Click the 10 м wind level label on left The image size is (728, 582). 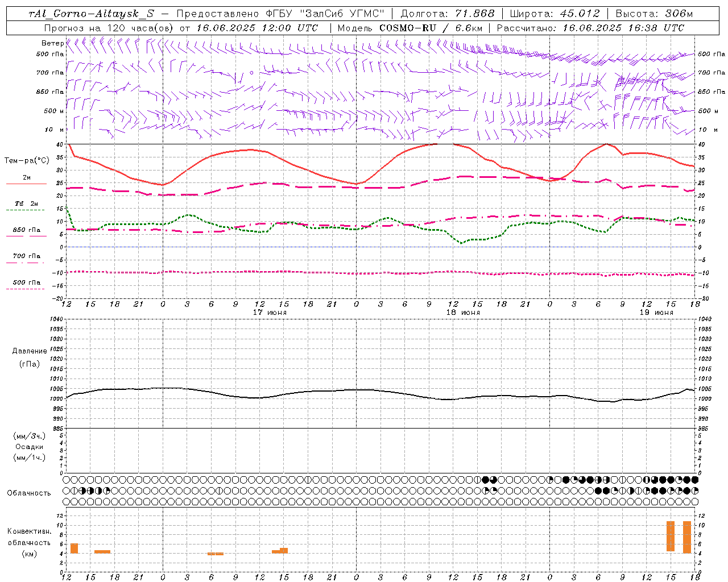pos(54,130)
